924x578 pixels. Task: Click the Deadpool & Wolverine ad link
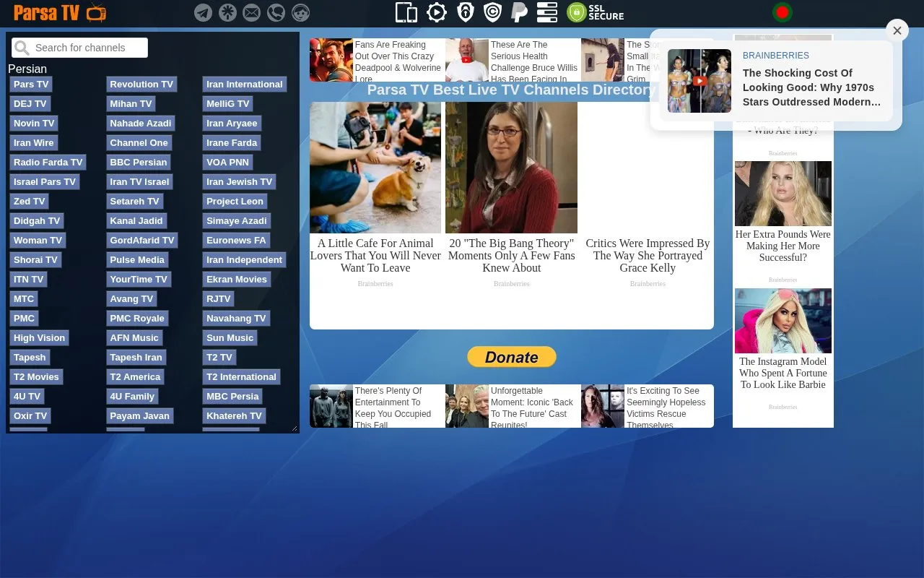377,60
